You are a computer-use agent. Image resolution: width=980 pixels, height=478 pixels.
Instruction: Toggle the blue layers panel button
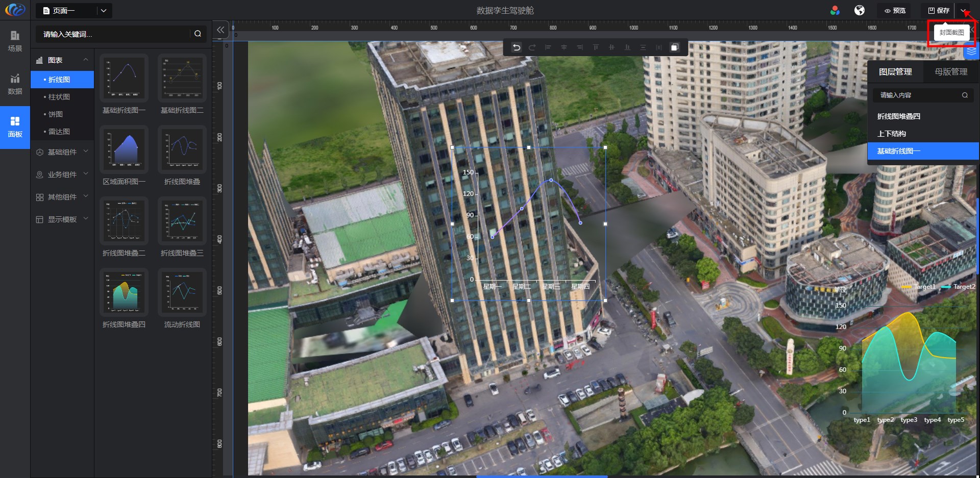click(971, 52)
